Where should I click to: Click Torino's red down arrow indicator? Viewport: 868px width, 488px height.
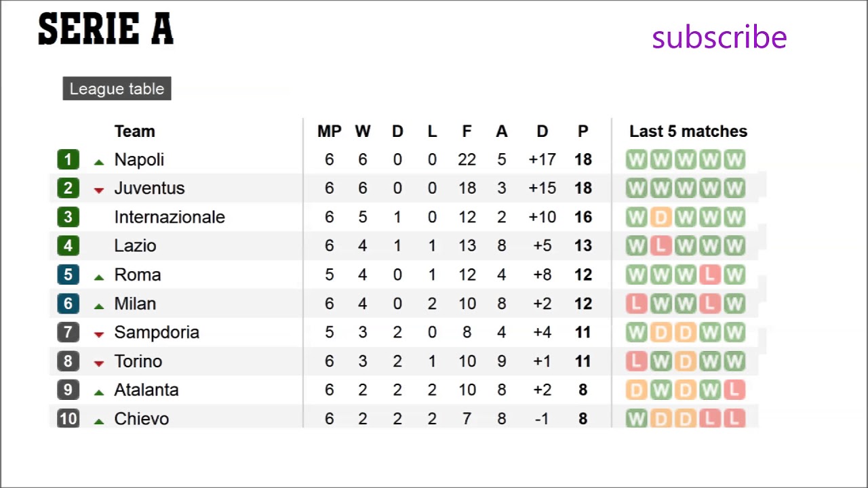tap(99, 363)
